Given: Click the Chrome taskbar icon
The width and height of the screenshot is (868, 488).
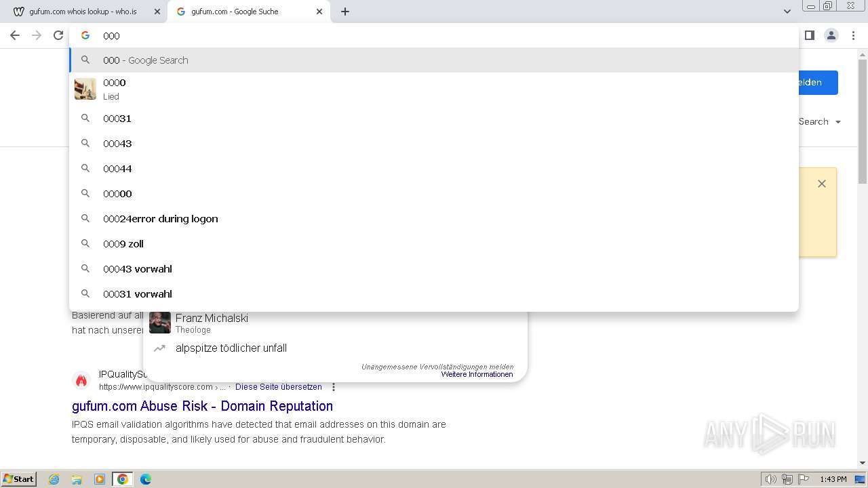Looking at the screenshot, I should point(123,479).
